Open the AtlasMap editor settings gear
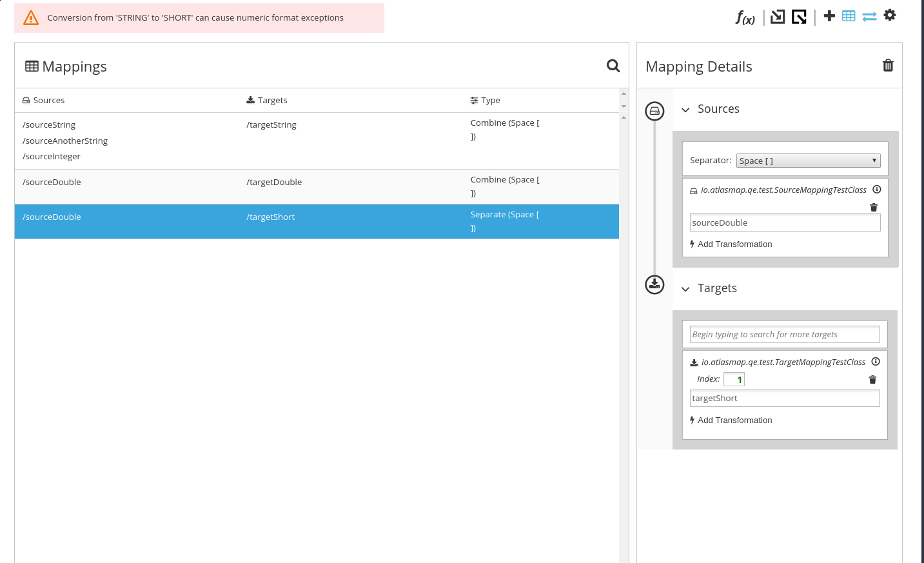924x563 pixels. tap(890, 14)
